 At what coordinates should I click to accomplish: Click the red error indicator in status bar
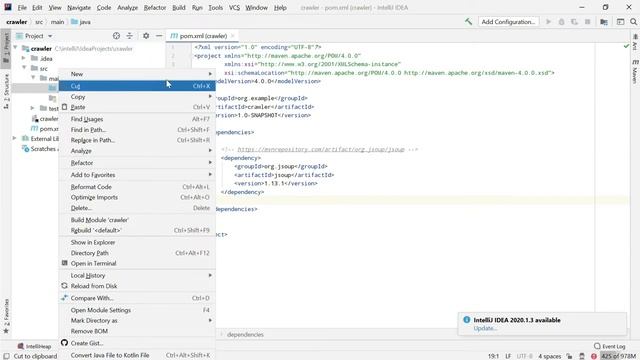coord(594,356)
